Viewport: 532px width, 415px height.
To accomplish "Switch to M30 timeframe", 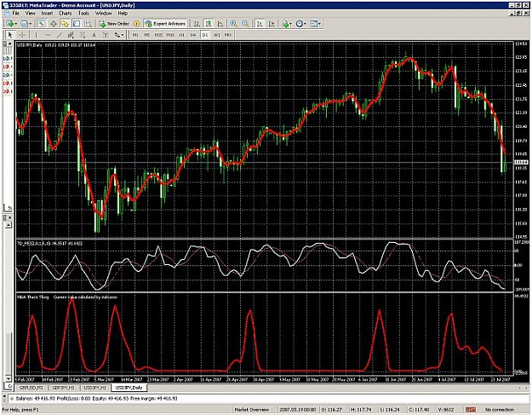I will [170, 35].
